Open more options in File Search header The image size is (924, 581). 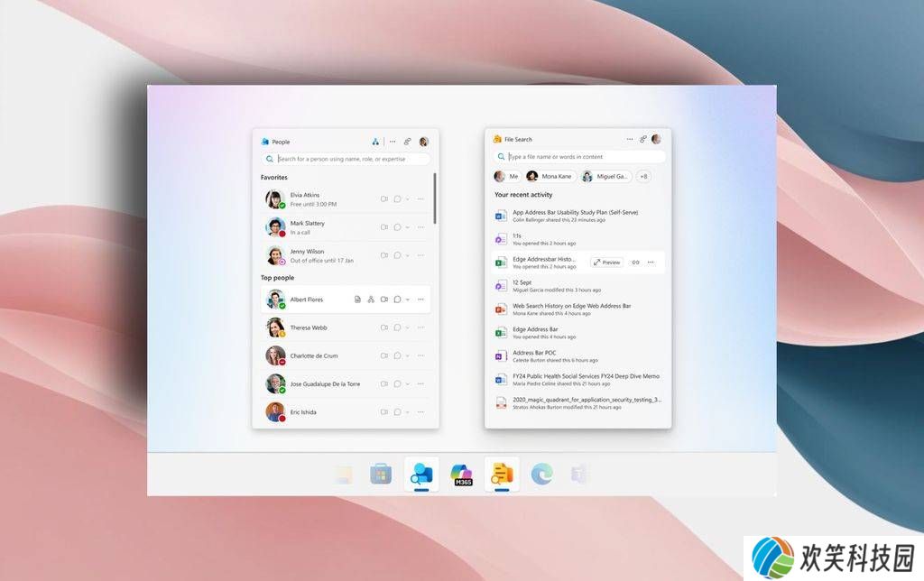tap(629, 139)
